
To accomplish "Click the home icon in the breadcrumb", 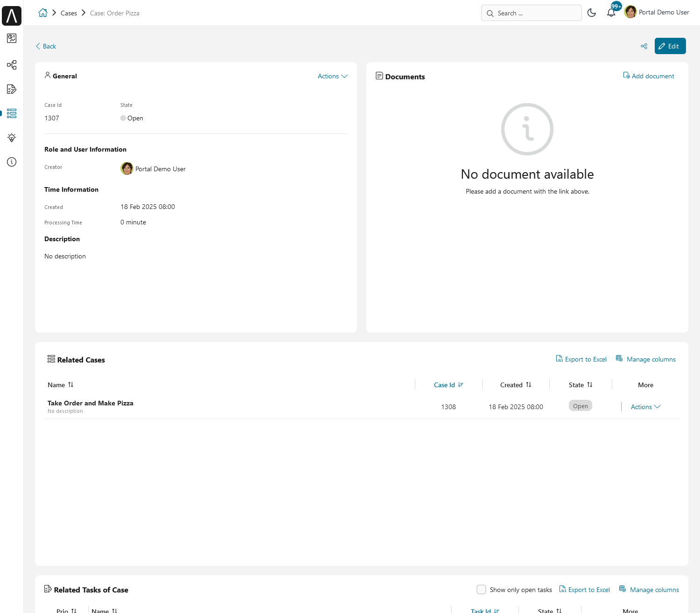I will point(43,13).
